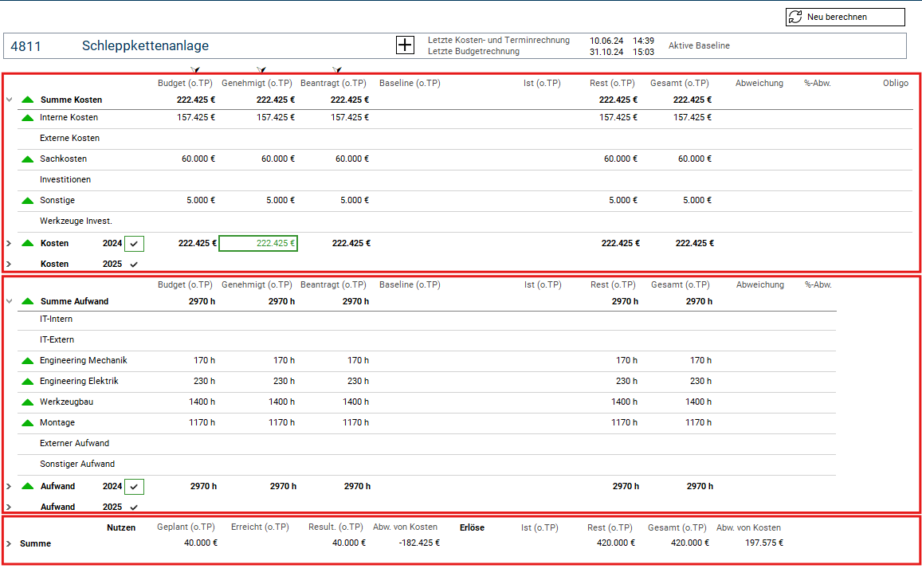The image size is (922, 588).
Task: Toggle the Kosten 2024 checkbox
Action: coord(135,244)
